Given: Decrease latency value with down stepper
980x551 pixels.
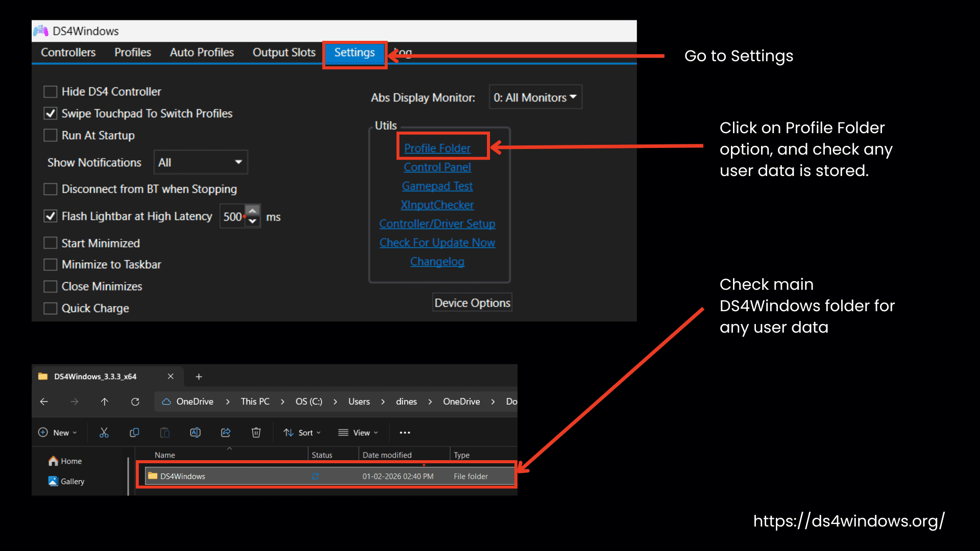Looking at the screenshot, I should [253, 222].
